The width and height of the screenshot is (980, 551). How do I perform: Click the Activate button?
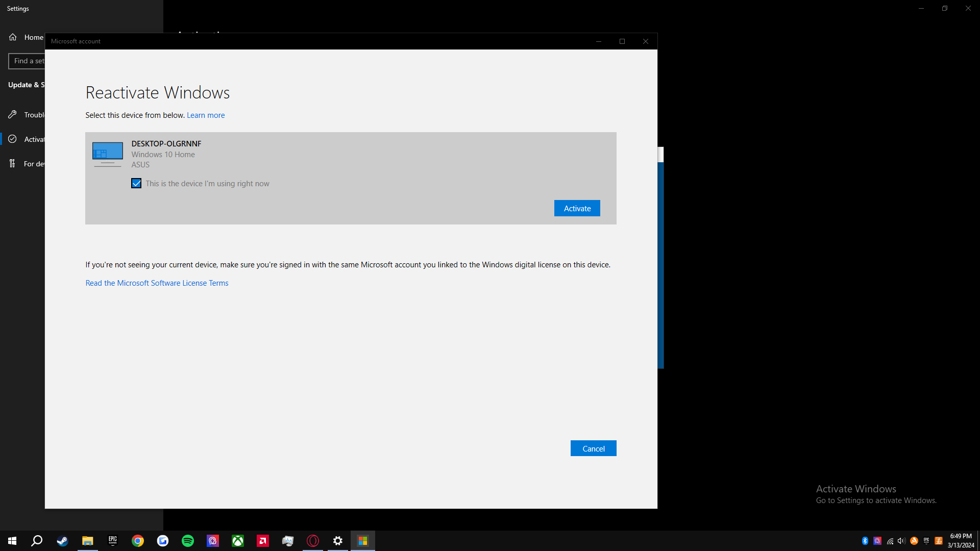577,208
